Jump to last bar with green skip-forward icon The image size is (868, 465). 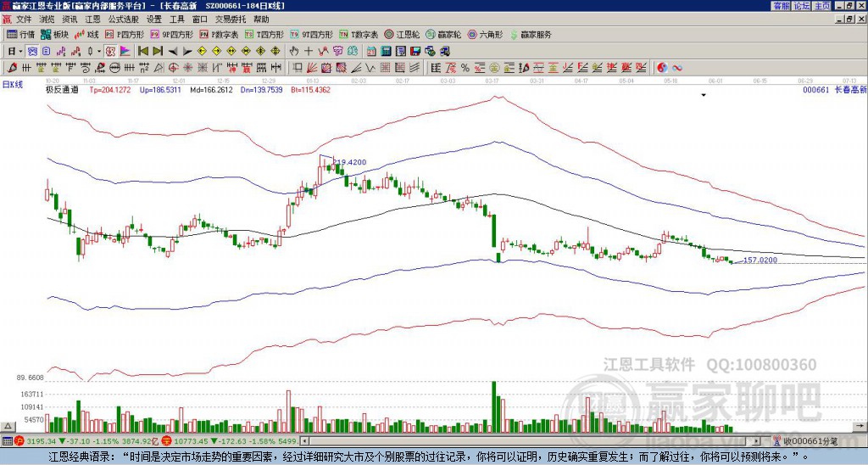point(158,52)
